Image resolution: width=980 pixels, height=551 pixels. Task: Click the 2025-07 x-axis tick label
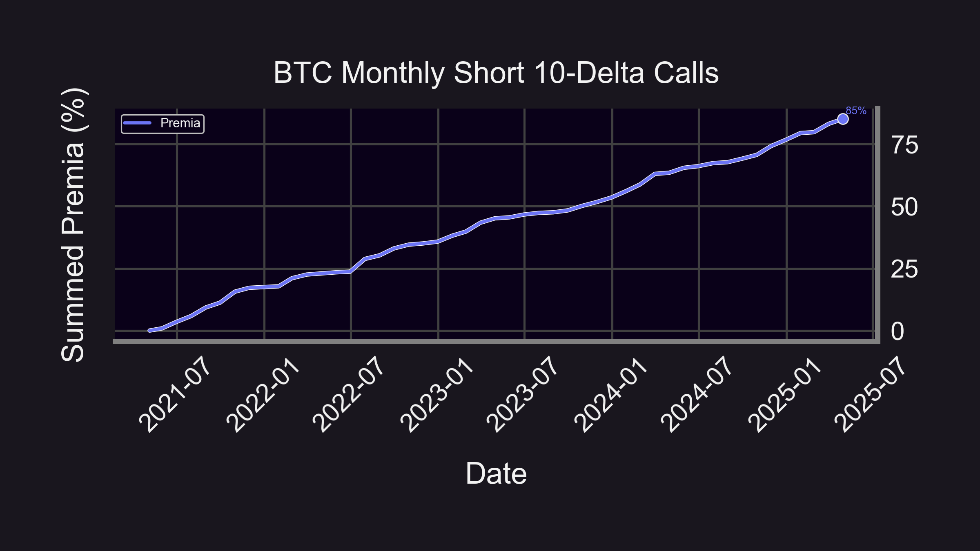[870, 394]
